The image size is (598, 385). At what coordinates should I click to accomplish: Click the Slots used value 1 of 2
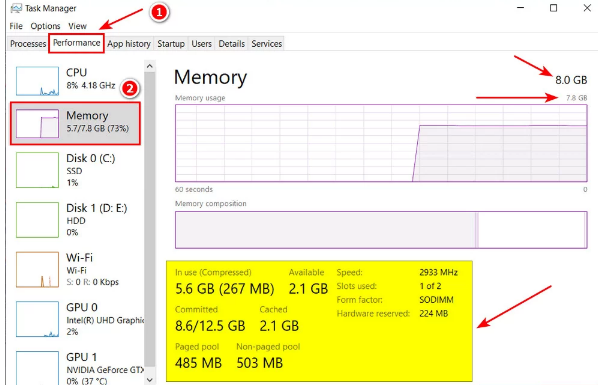tap(430, 286)
